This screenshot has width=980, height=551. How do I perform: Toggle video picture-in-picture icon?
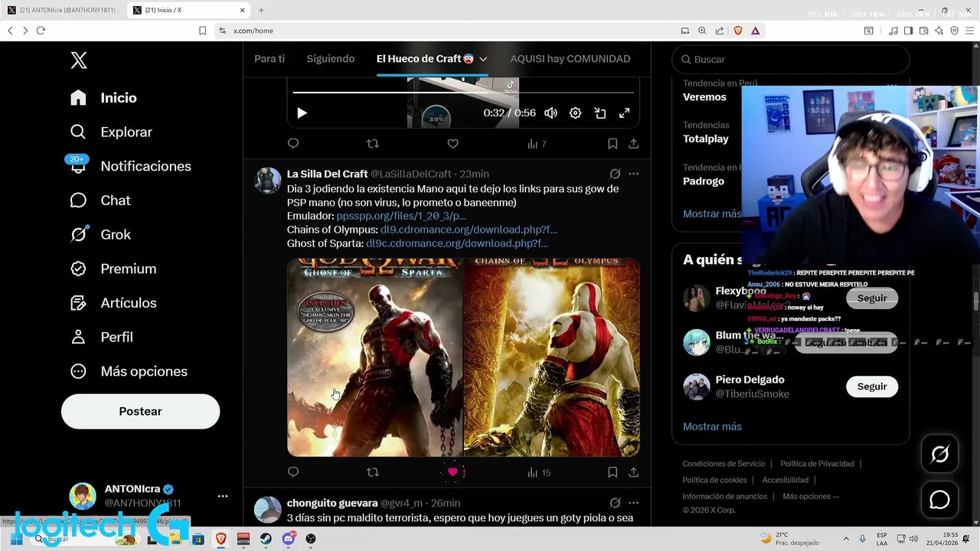600,113
